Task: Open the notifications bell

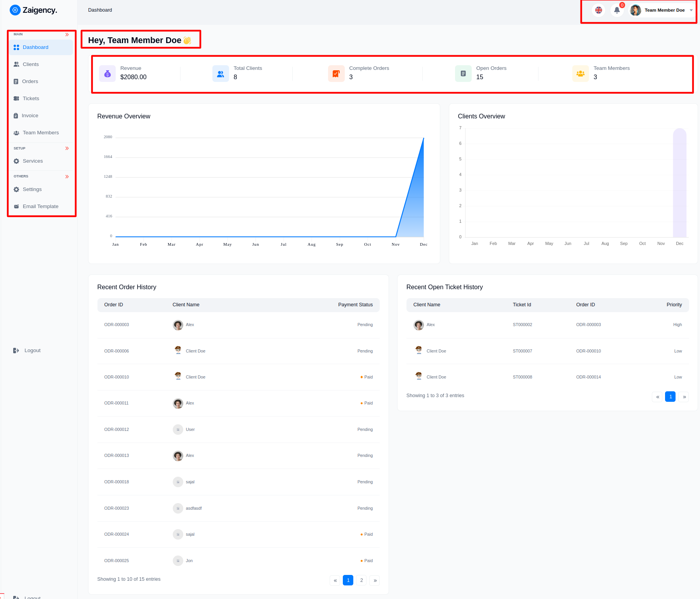Action: 617,10
